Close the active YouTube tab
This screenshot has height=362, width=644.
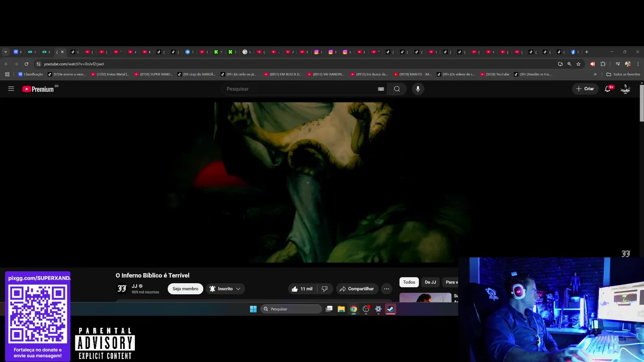pyautogui.click(x=62, y=52)
